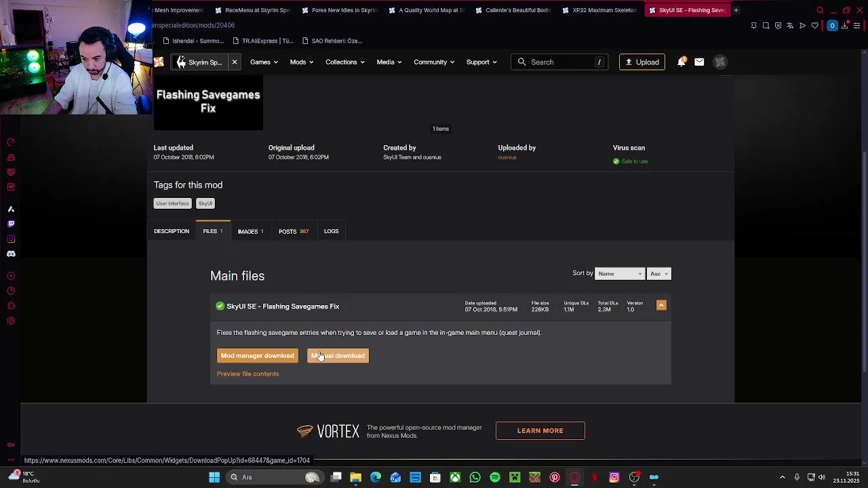Open the TR.AliExpress bookmark
The image size is (868, 488).
coord(263,41)
